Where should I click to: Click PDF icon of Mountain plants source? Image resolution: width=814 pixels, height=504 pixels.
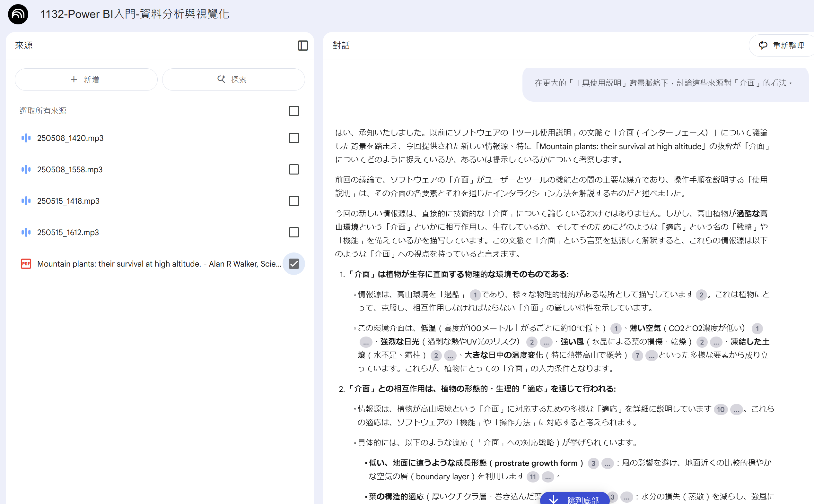tap(26, 264)
